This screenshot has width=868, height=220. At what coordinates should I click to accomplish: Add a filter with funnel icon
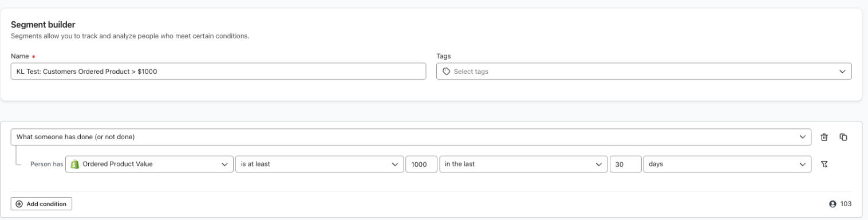pos(824,164)
